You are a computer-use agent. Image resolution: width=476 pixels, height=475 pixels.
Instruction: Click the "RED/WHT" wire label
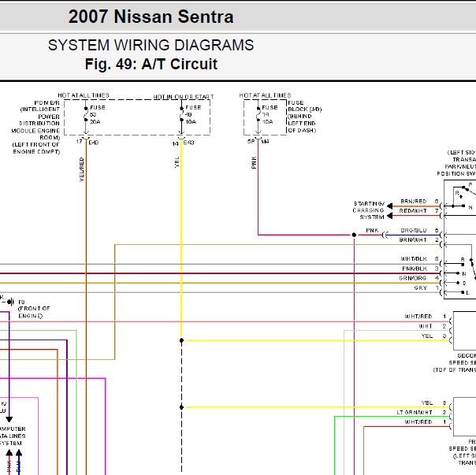coord(413,211)
